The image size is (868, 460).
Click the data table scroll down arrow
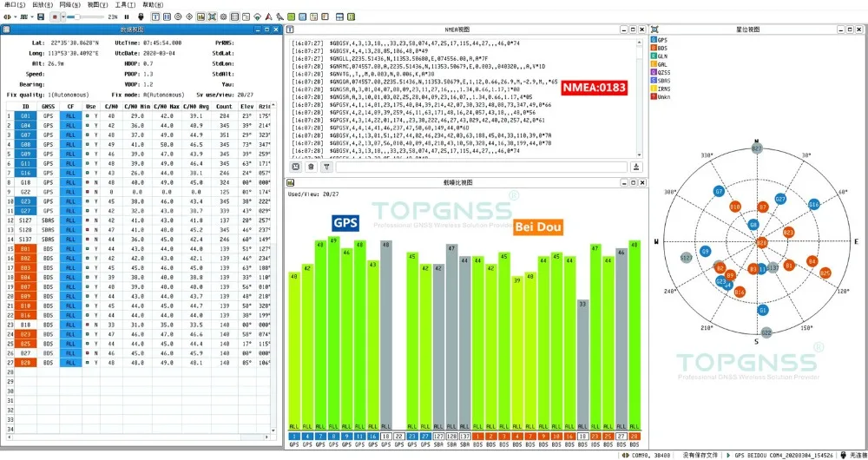[x=273, y=430]
